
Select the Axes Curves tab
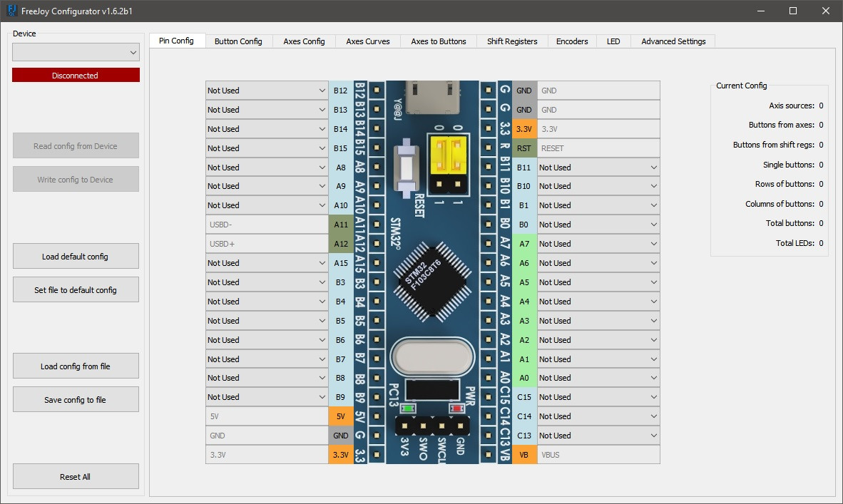point(368,41)
